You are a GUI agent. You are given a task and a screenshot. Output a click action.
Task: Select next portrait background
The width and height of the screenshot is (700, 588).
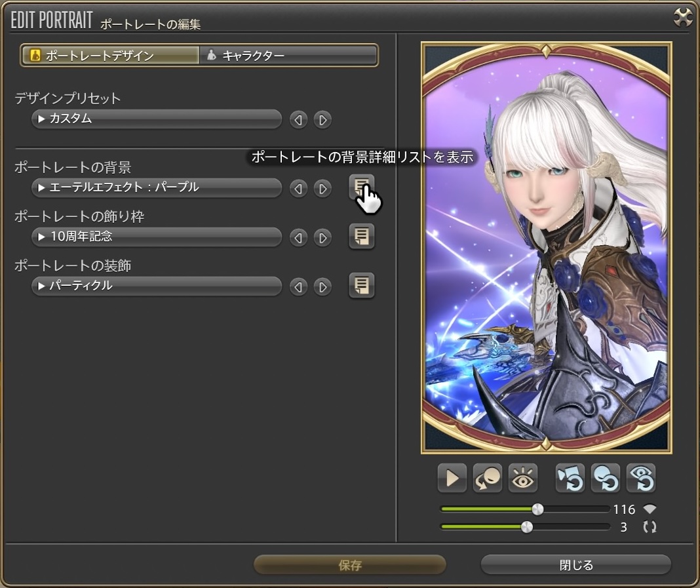coord(322,189)
